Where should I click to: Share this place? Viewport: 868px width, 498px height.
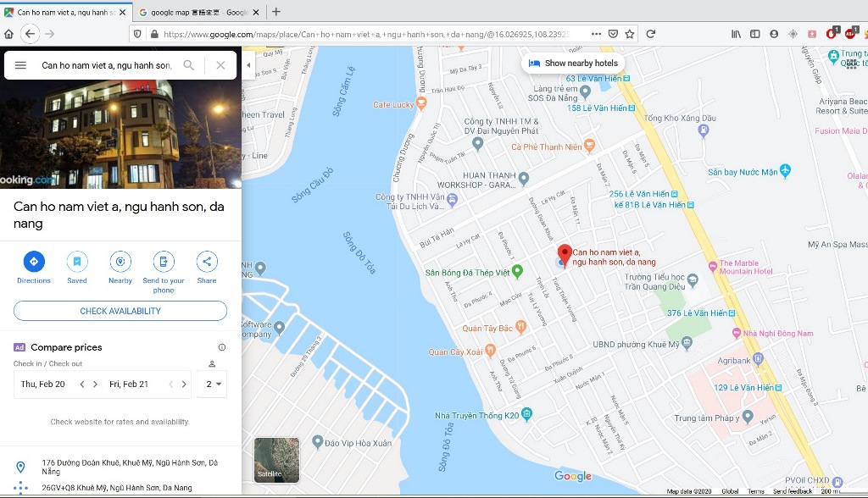click(207, 262)
